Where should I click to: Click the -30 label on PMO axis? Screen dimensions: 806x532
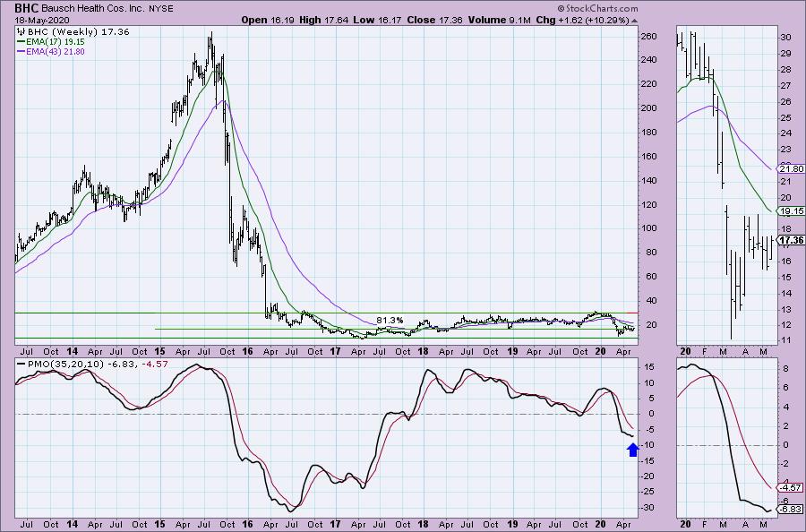(647, 508)
